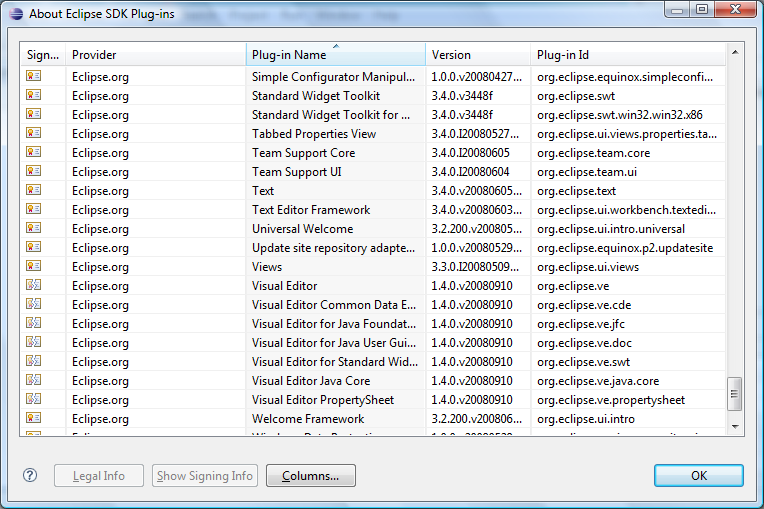Viewport: 764px width, 509px height.
Task: Click the Show Signing Info button
Action: (205, 475)
